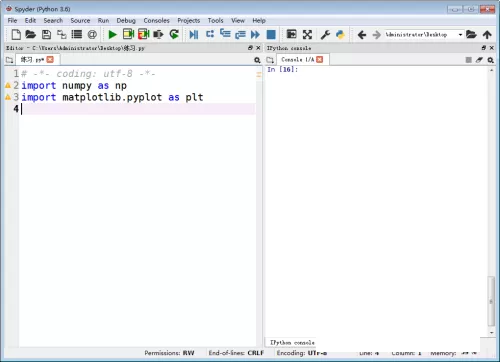Image resolution: width=500 pixels, height=362 pixels.
Task: Open the Edit menu
Action: point(30,21)
